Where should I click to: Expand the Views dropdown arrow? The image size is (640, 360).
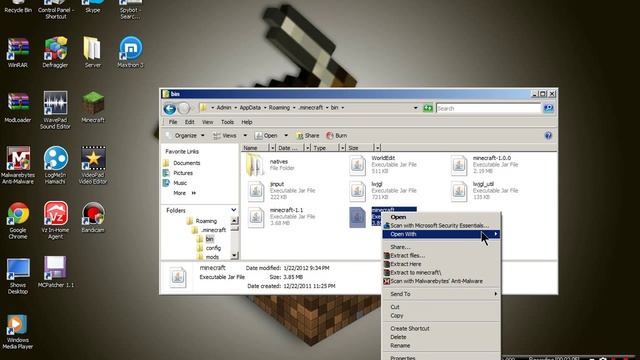[x=245, y=136]
